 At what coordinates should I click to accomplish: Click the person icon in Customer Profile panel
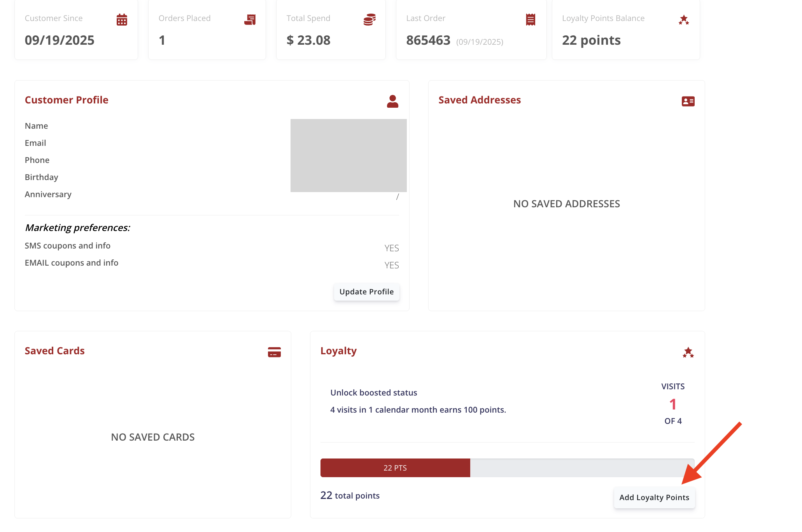392,101
